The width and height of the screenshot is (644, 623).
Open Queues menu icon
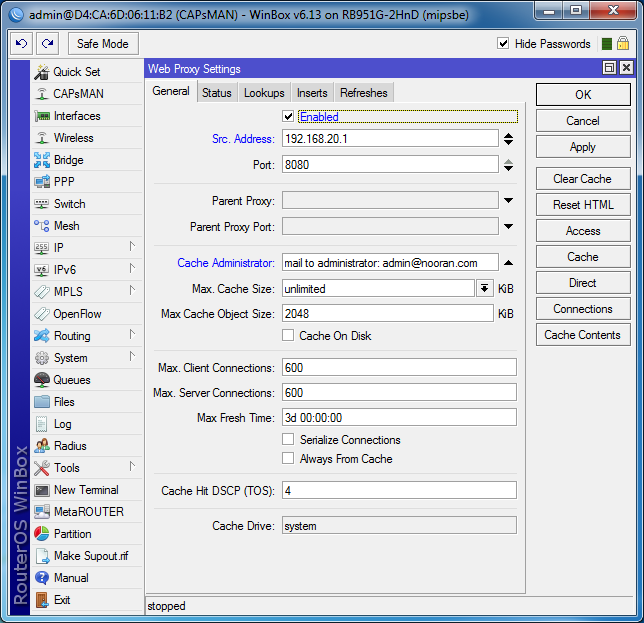pos(41,380)
